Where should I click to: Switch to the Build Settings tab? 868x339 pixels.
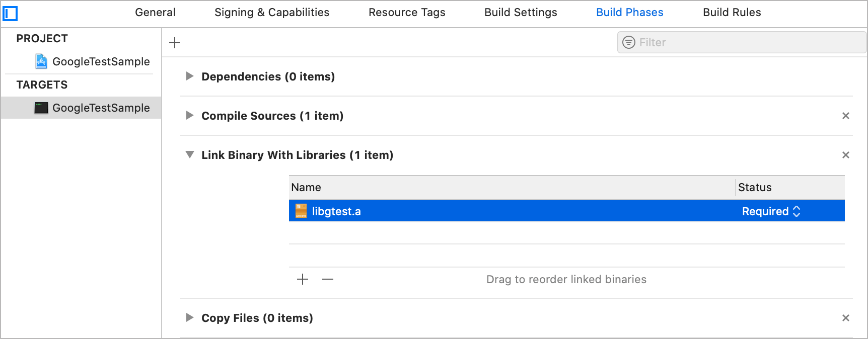521,12
